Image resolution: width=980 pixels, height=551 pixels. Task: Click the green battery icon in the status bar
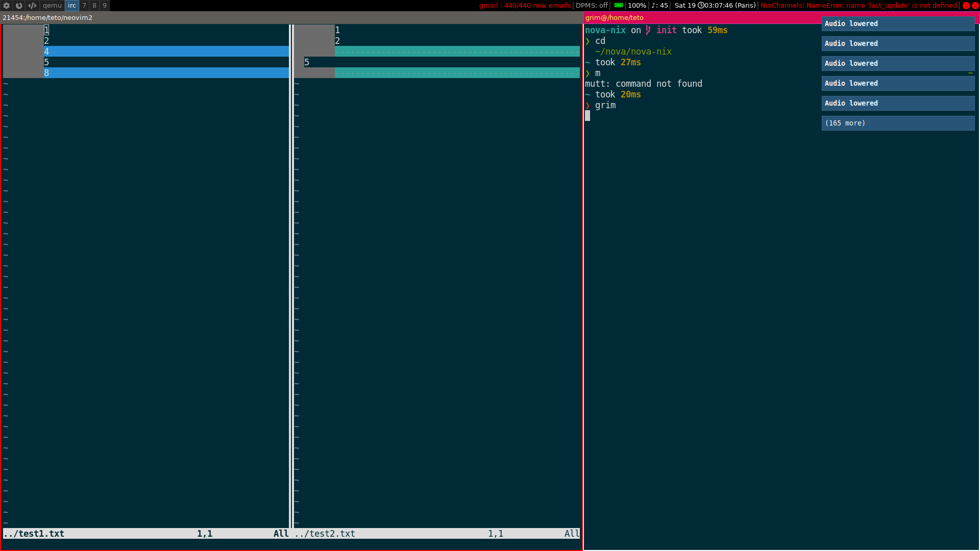618,6
